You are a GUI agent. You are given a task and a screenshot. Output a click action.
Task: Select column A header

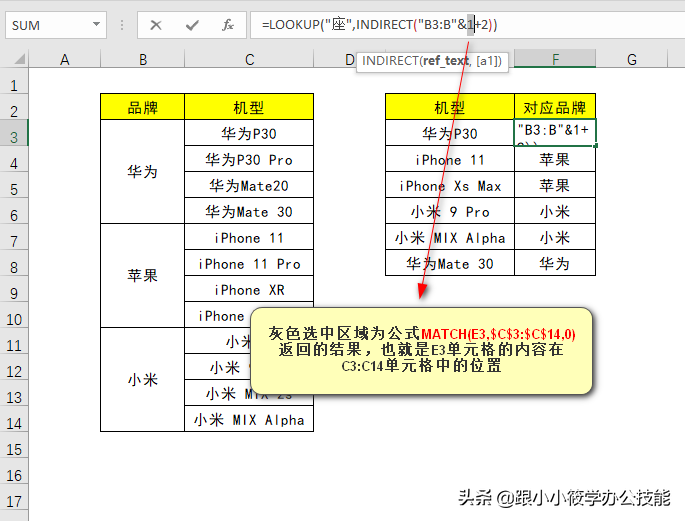click(x=65, y=59)
